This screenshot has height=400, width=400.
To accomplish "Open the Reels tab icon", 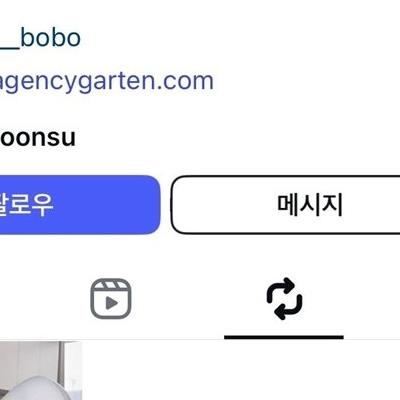I will (x=111, y=299).
